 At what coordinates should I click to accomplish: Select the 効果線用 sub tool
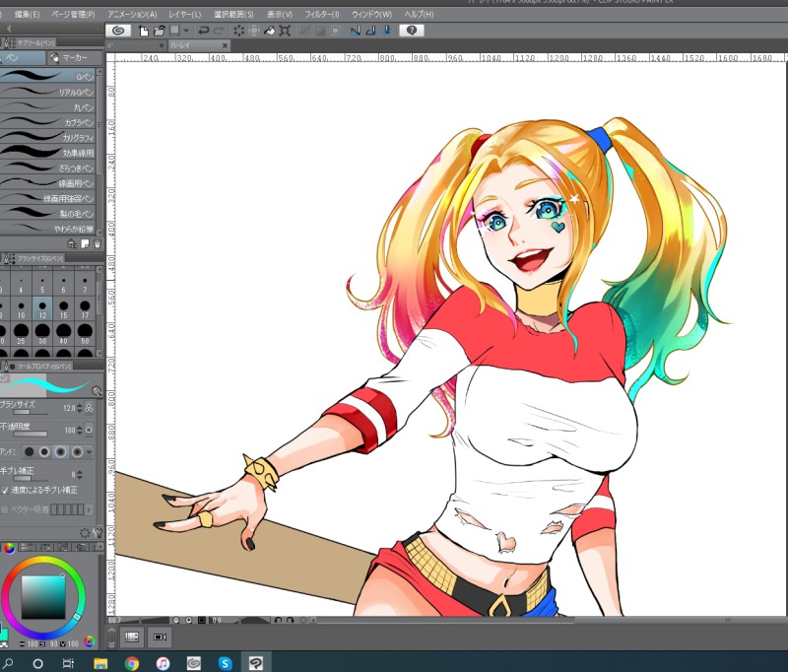pos(47,153)
